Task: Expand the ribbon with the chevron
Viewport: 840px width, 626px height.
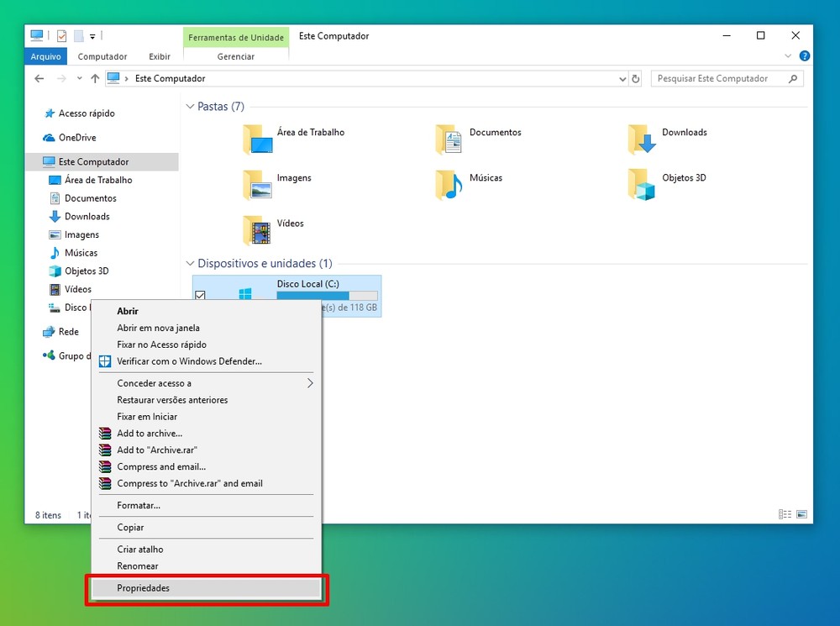Action: tap(788, 55)
